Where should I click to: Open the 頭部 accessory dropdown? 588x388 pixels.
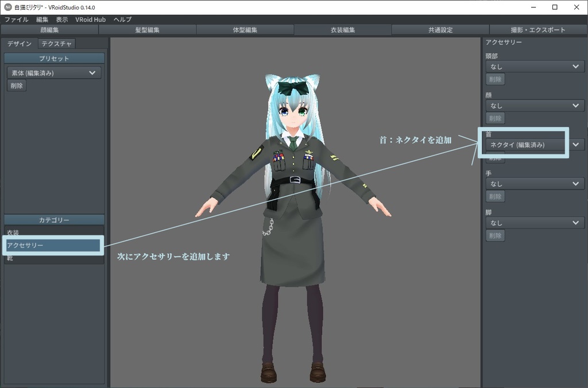point(534,66)
